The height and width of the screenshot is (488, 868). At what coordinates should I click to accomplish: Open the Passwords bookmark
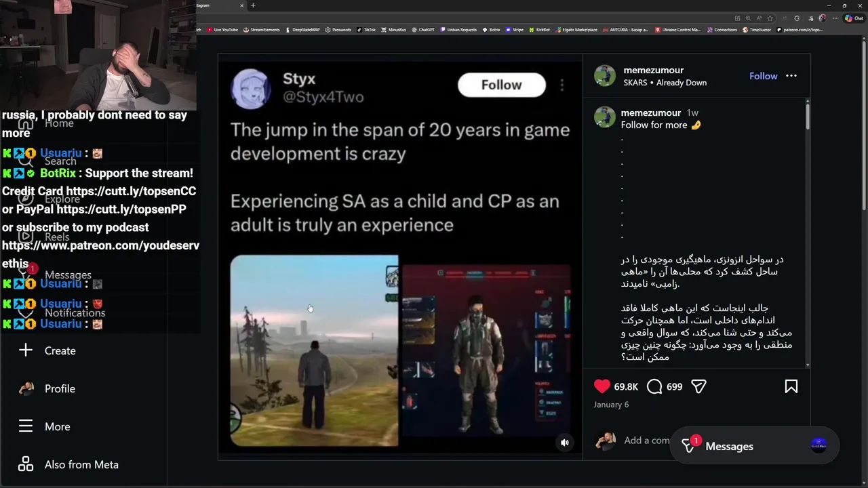pos(338,30)
